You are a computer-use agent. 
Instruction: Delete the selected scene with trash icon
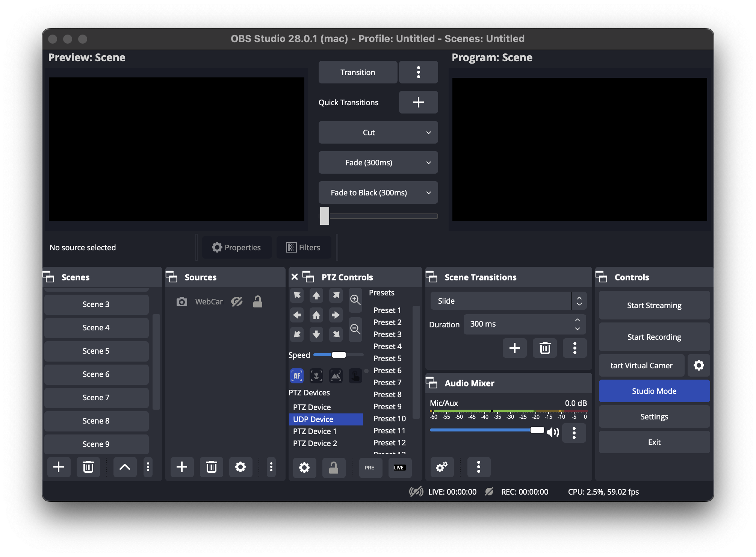[88, 467]
